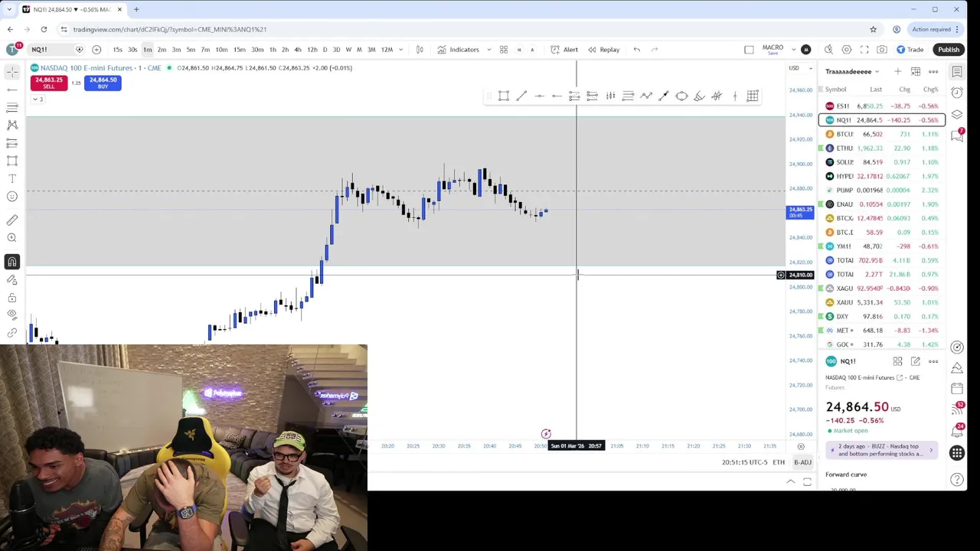This screenshot has width=980, height=551.
Task: Expand the Traaaaadeeeee watchlist dropdown
Action: 851,71
